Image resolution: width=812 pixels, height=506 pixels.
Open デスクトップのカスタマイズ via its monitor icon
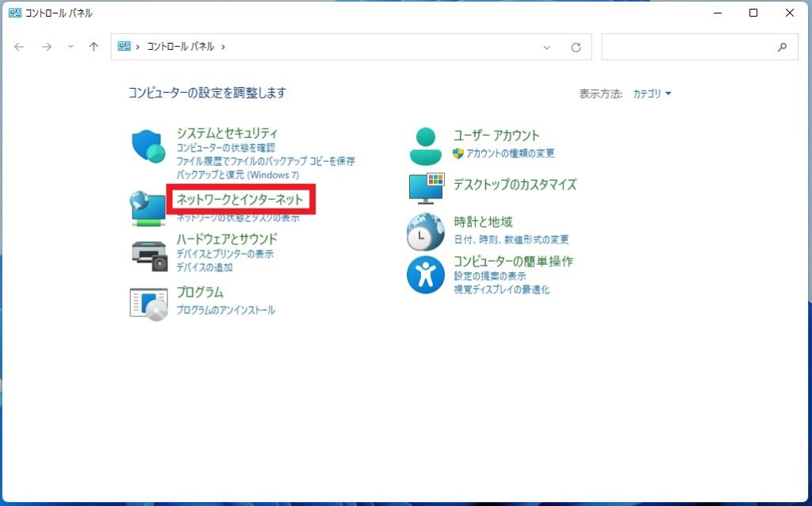(425, 189)
